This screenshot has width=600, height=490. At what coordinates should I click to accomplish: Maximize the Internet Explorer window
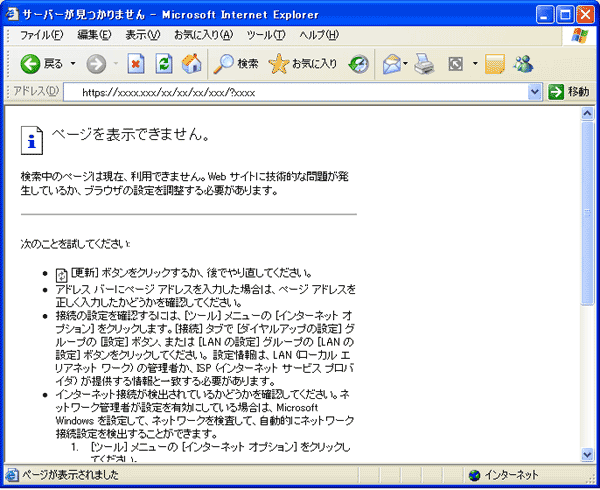point(565,15)
